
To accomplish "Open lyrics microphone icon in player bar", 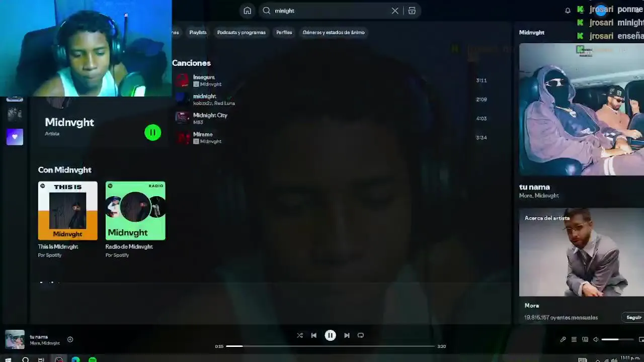I will coord(563,339).
